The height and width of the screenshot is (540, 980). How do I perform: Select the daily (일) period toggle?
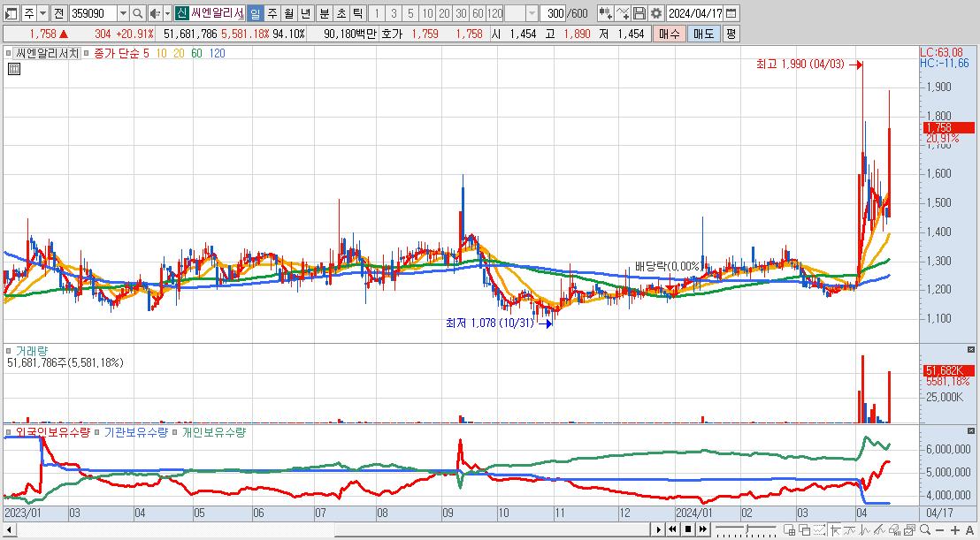coord(255,13)
